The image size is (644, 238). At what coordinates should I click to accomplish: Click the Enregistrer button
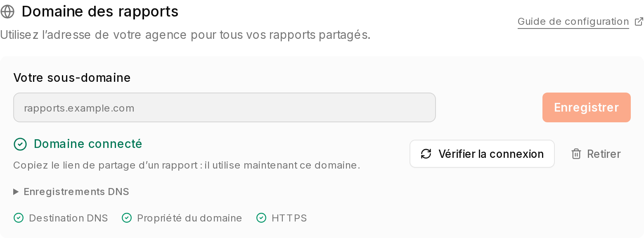coord(587,107)
